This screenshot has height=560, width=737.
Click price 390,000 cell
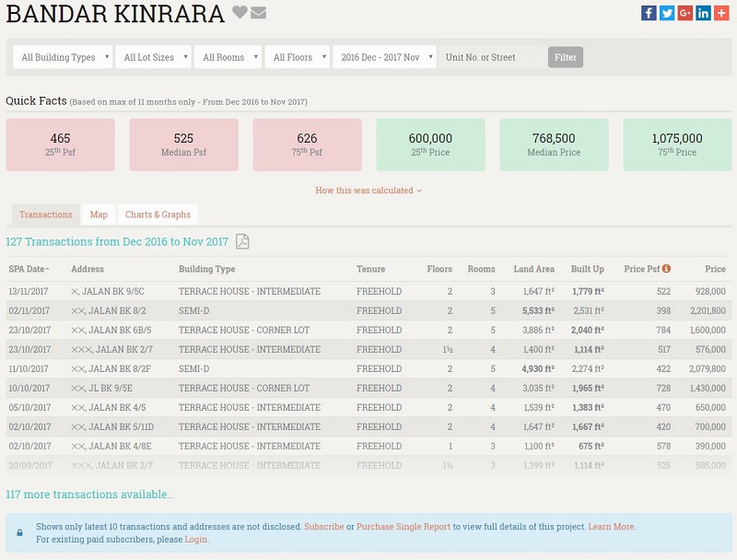pos(710,446)
